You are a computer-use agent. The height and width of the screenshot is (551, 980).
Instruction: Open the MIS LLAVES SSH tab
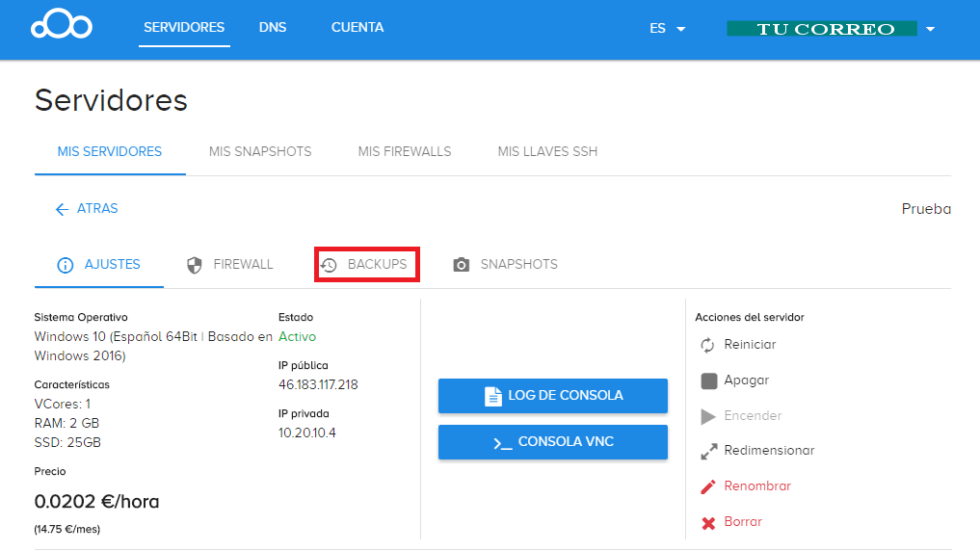click(547, 152)
